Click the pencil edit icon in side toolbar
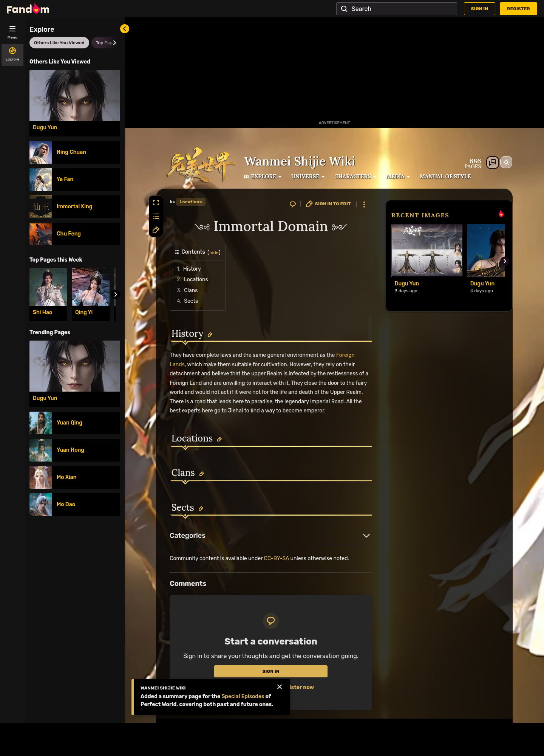This screenshot has width=544, height=756. (x=156, y=230)
